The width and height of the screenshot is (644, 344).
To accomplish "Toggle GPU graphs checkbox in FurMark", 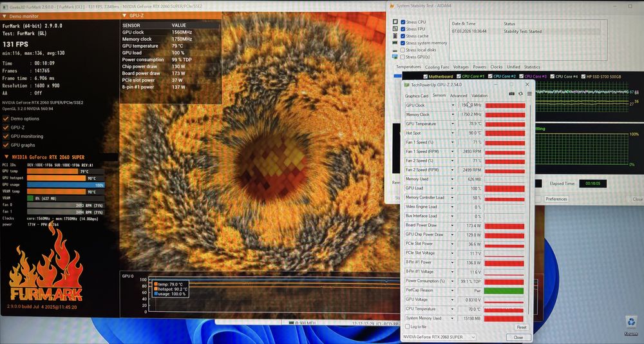I will coord(6,145).
